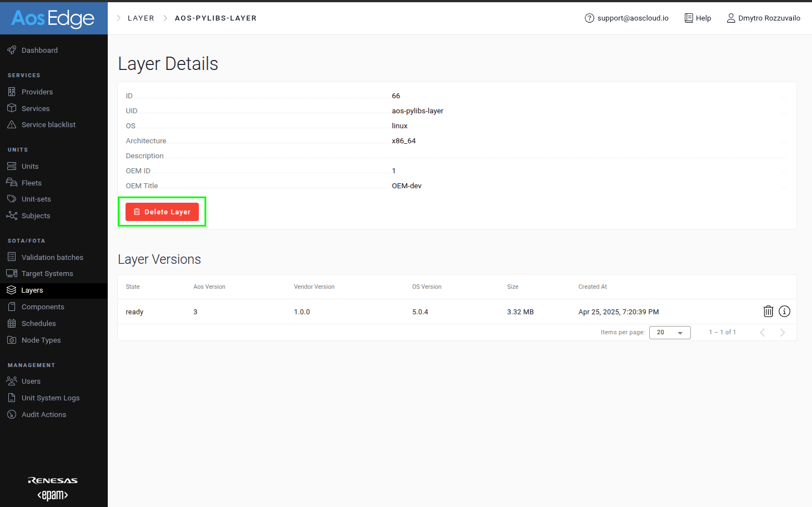Open Validation batches in the sidebar

click(52, 257)
